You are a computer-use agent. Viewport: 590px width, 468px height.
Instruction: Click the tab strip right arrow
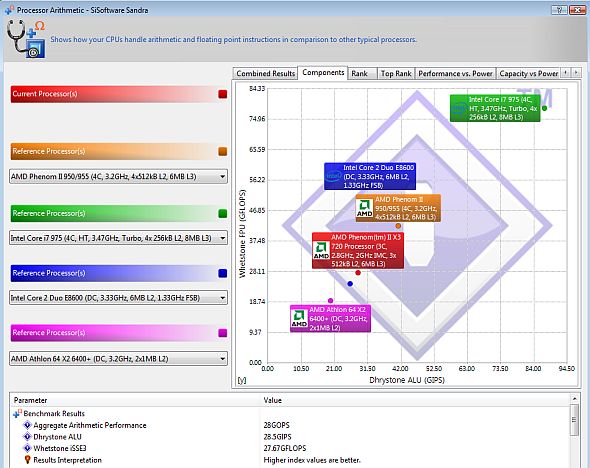(x=576, y=73)
